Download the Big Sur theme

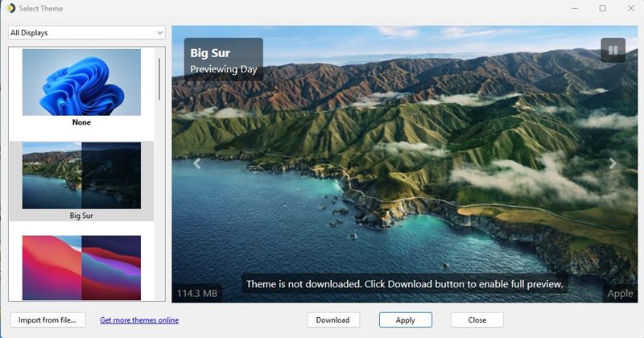333,320
